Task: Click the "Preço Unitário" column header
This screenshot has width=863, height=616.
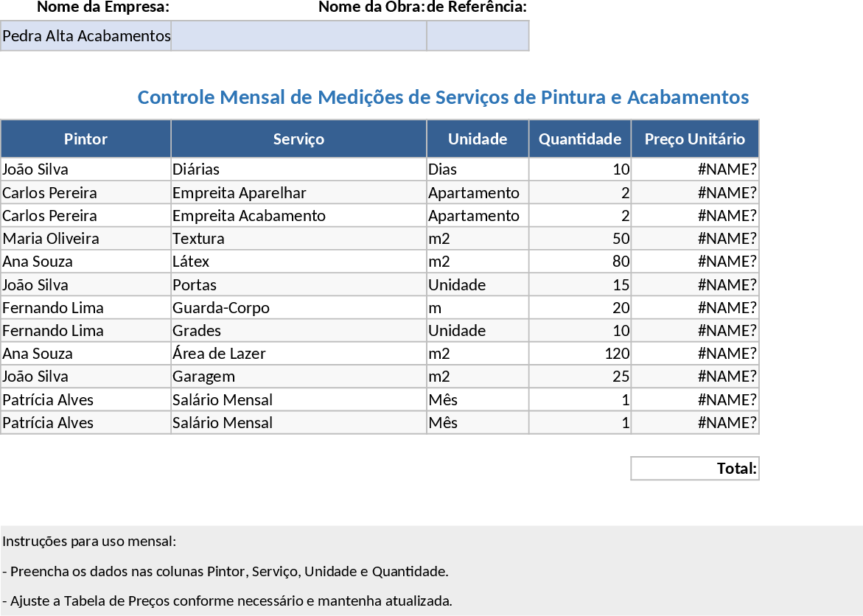Action: [695, 139]
